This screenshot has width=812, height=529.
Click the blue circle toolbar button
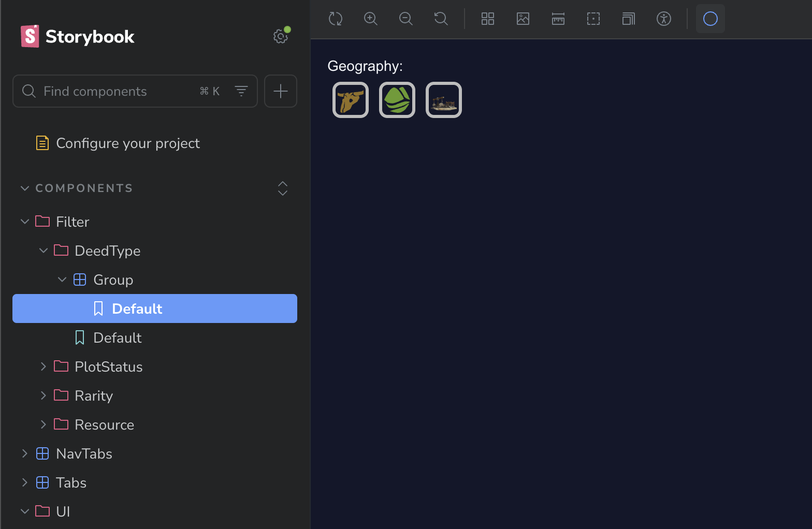click(711, 19)
